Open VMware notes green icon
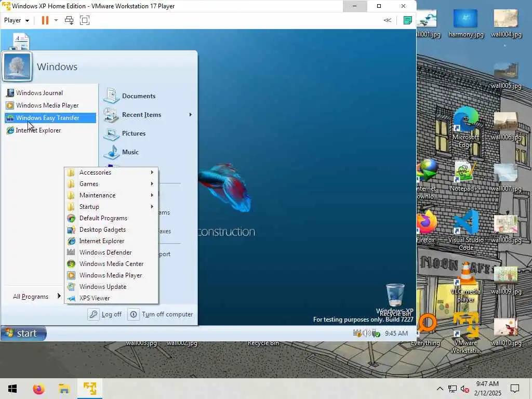Image resolution: width=532 pixels, height=399 pixels. click(407, 20)
